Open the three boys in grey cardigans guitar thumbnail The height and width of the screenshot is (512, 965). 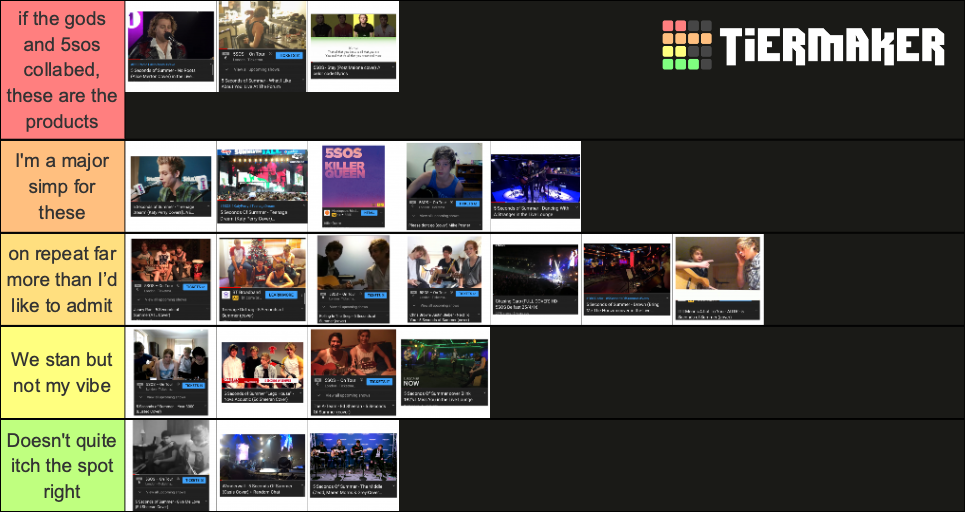(444, 279)
